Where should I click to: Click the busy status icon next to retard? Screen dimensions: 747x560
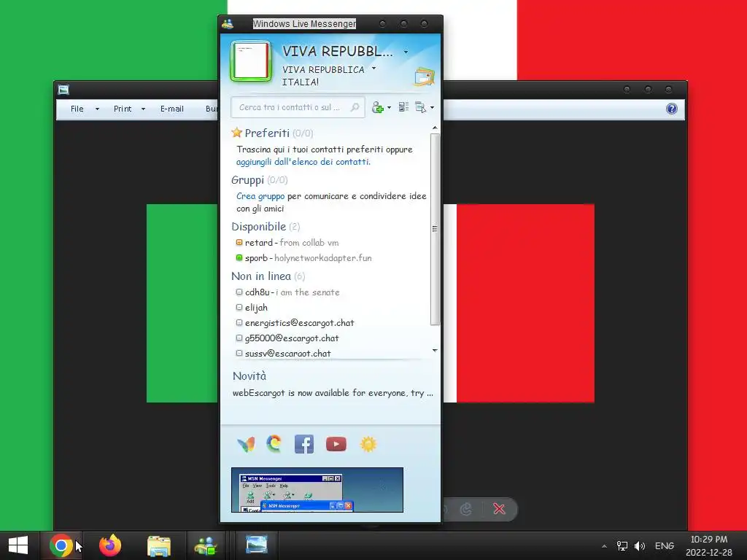click(x=239, y=242)
